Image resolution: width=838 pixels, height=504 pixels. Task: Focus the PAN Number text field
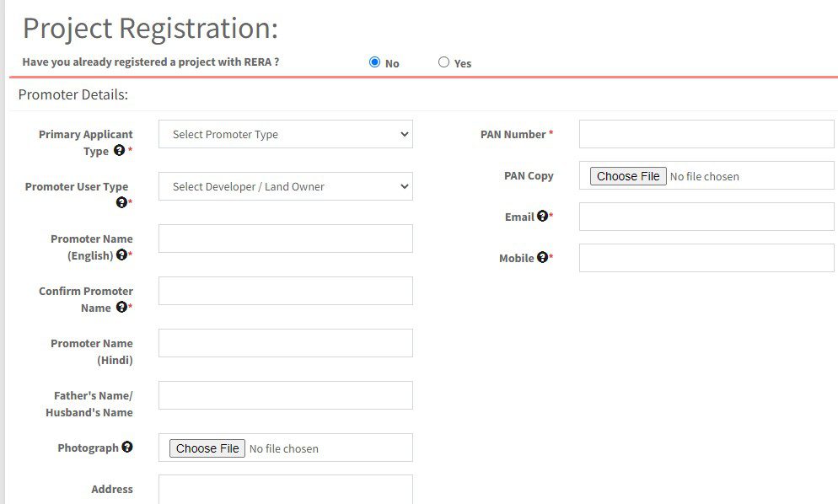pos(706,134)
